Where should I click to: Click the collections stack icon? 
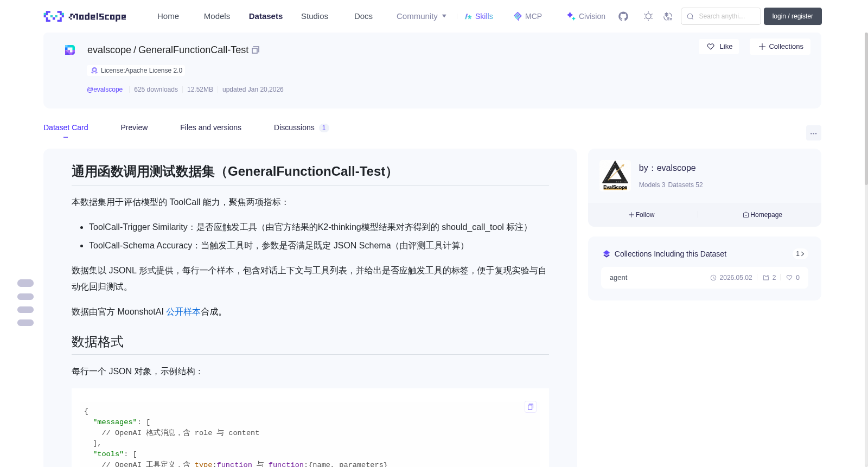point(607,254)
